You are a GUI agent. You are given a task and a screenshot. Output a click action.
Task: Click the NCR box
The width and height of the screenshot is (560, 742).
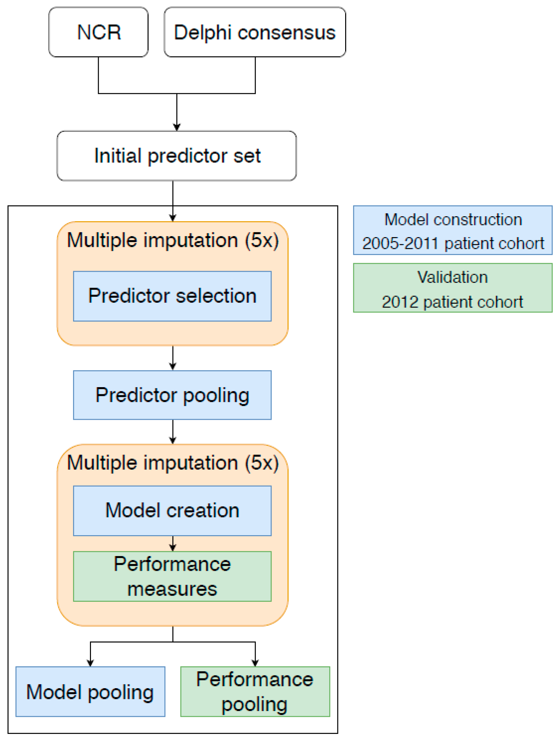98,32
